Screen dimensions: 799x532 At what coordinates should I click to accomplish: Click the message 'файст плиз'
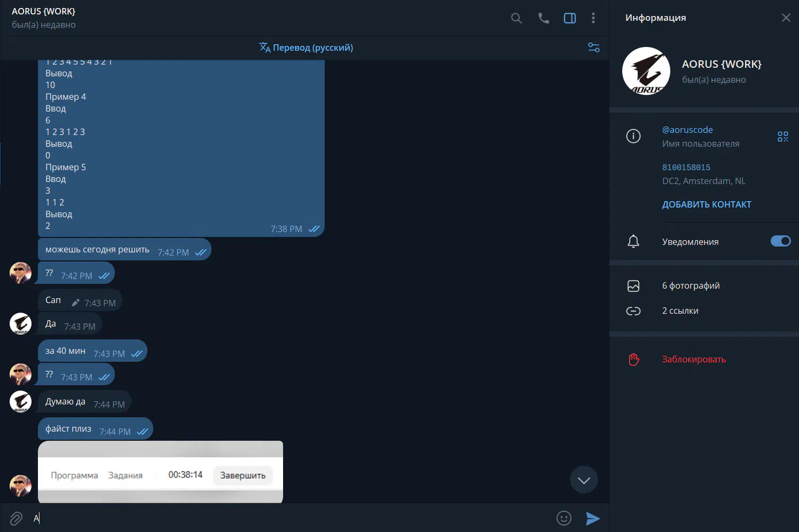[96, 428]
